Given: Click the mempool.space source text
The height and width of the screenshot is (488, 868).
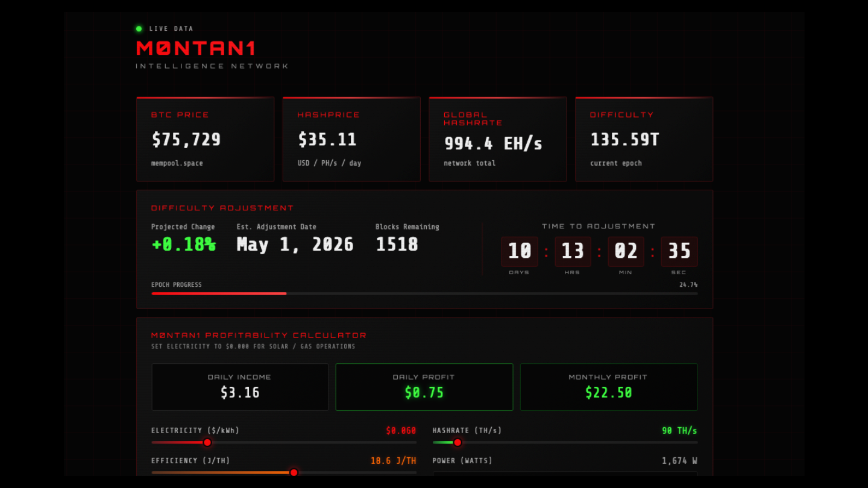Looking at the screenshot, I should click(177, 163).
